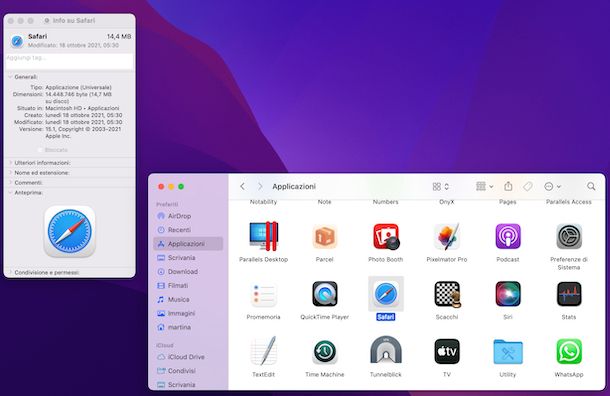Click the Numbers label
The image size is (610, 396).
pos(386,202)
